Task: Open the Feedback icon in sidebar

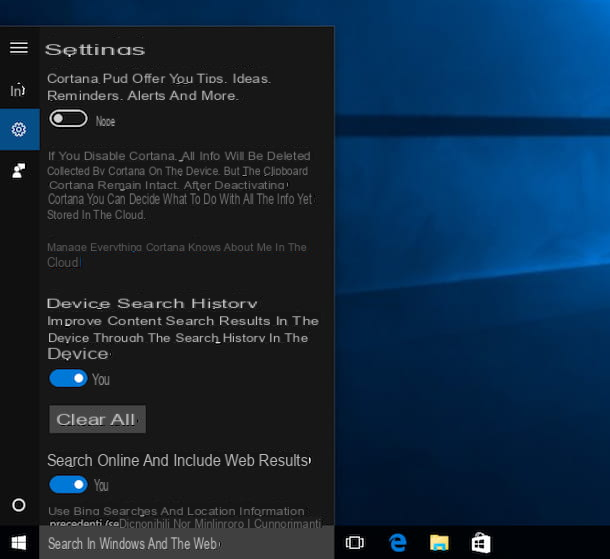Action: (x=19, y=170)
